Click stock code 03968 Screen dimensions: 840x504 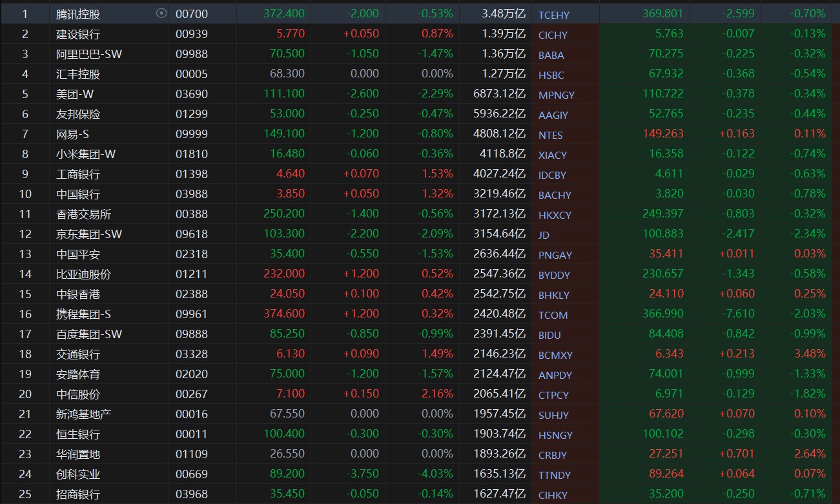pos(192,494)
